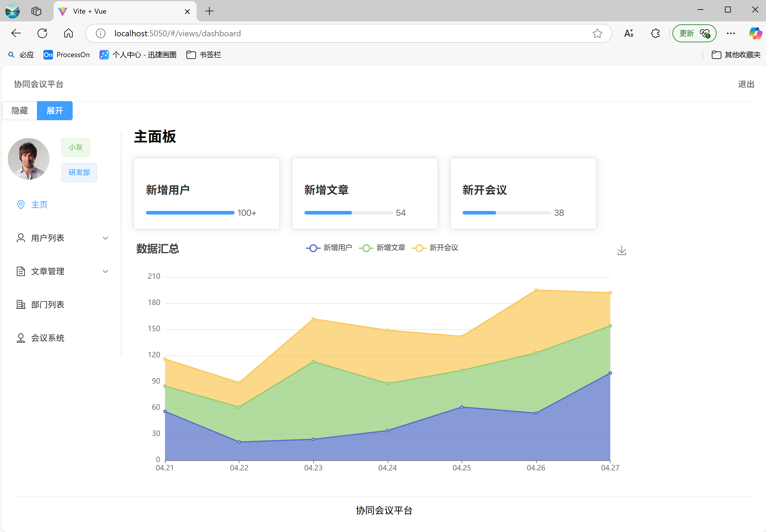Open browser settings and more menu
Image resolution: width=766 pixels, height=532 pixels.
[x=731, y=33]
